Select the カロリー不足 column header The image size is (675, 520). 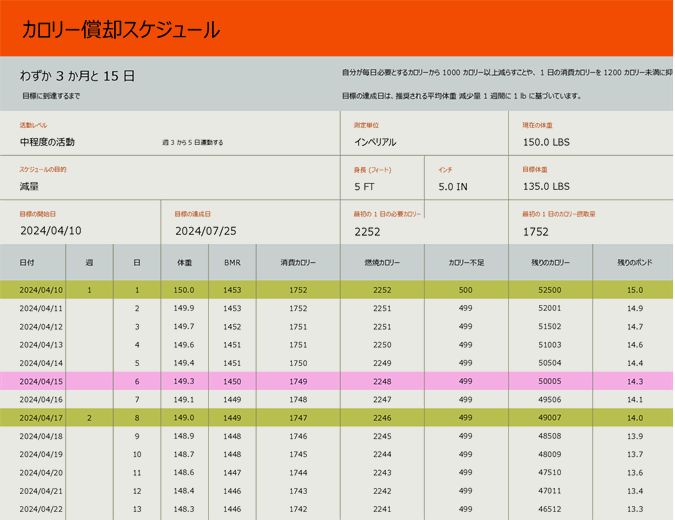coord(466,262)
